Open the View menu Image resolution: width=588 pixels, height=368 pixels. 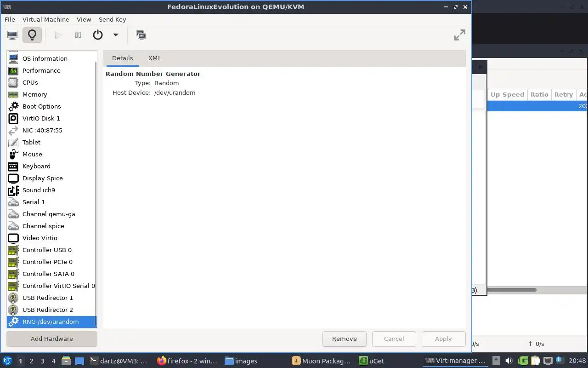point(84,19)
